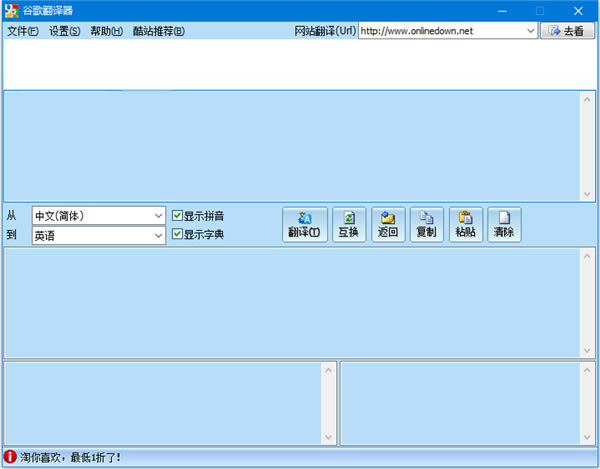The width and height of the screenshot is (600, 469).
Task: Open the target language 英语 dropdown
Action: coord(99,235)
